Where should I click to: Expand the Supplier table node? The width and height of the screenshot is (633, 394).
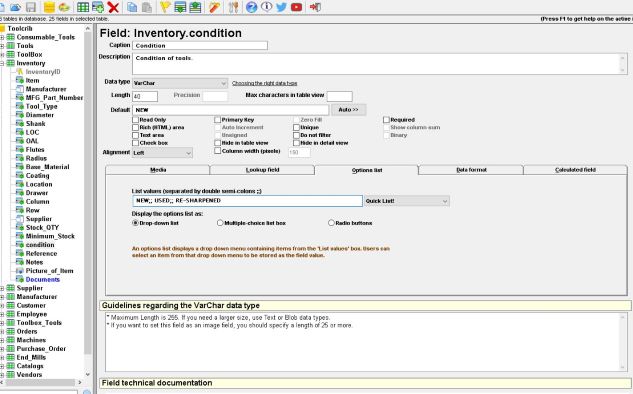pyautogui.click(x=2, y=288)
